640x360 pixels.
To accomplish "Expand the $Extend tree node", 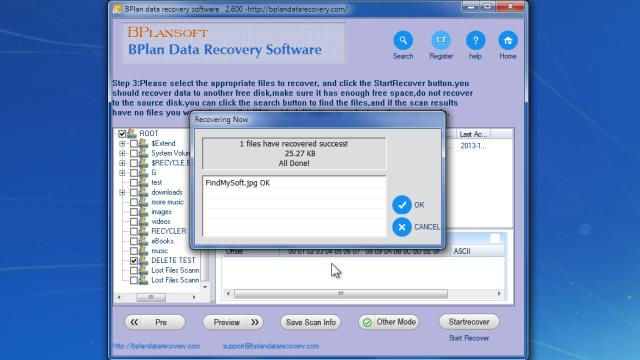I will click(122, 144).
